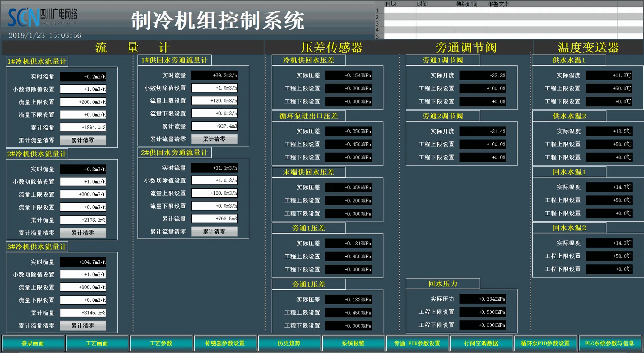Navigate to 旁通 PID参数设置
644x353 pixels.
[417, 343]
